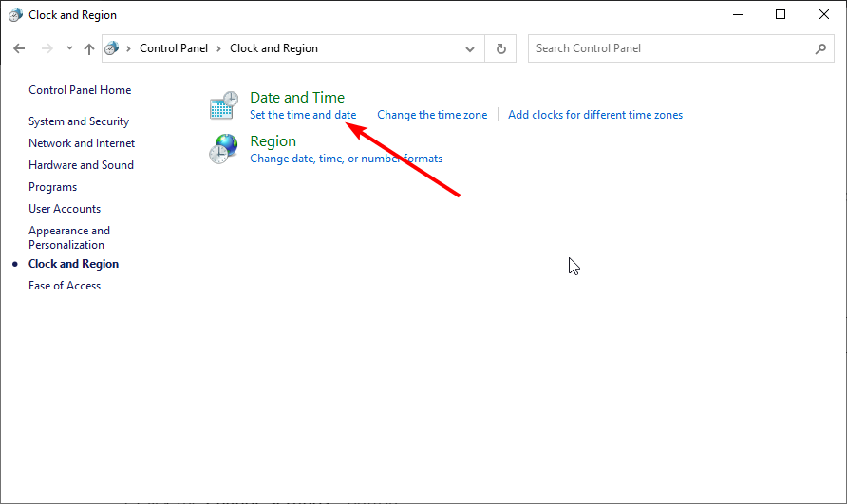The image size is (847, 504).
Task: Open Ease of Access category
Action: pos(65,286)
